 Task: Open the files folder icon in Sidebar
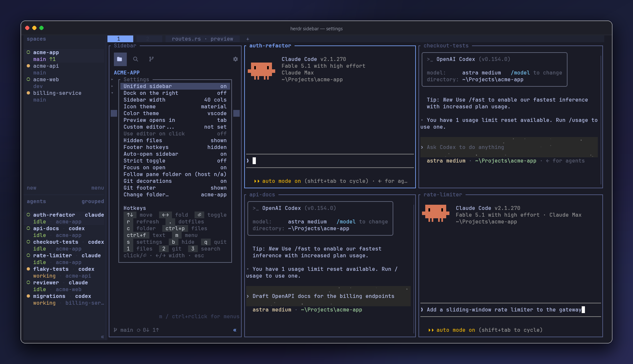tap(120, 59)
